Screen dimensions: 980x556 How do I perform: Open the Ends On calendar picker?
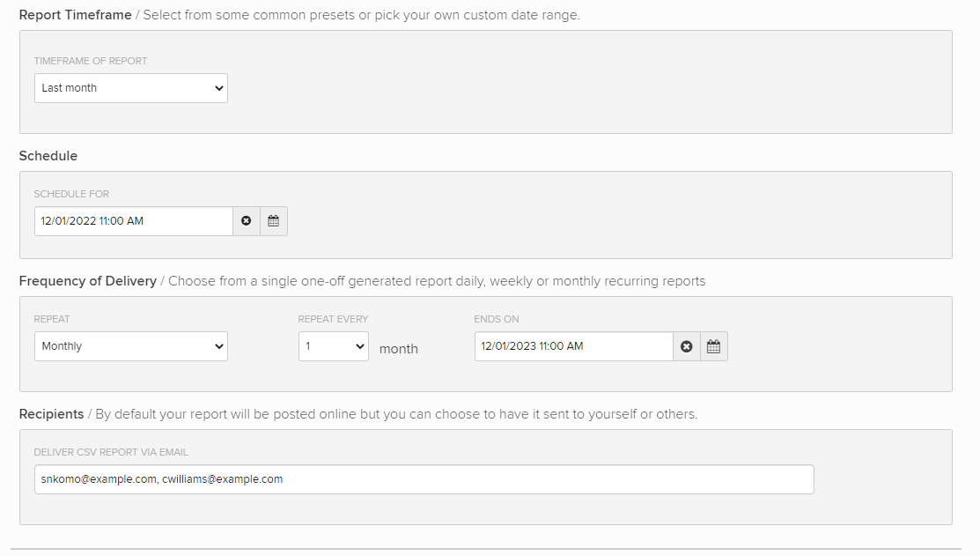[x=713, y=346]
